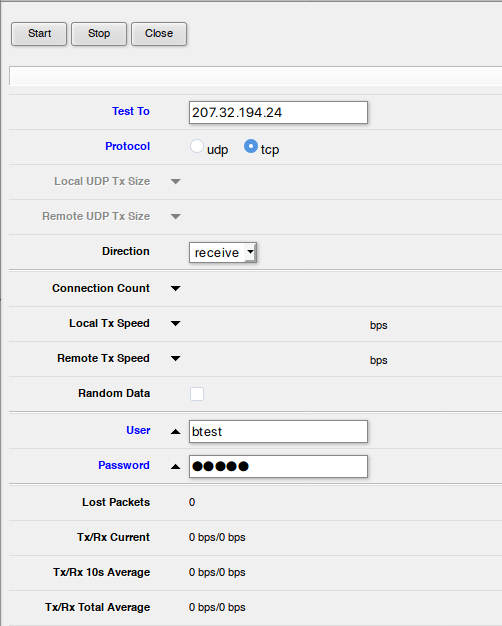This screenshot has height=626, width=502.
Task: Select the tcp protocol radio button
Action: click(x=251, y=147)
